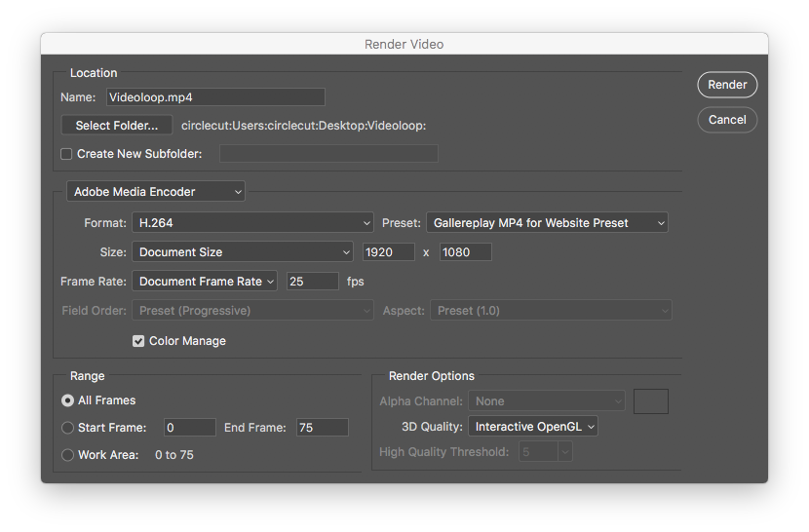Click the Render Video title text
This screenshot has height=532, width=809.
[404, 45]
